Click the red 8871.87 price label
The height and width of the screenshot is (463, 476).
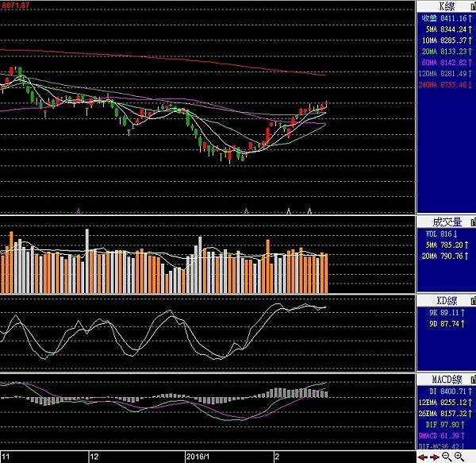point(16,6)
